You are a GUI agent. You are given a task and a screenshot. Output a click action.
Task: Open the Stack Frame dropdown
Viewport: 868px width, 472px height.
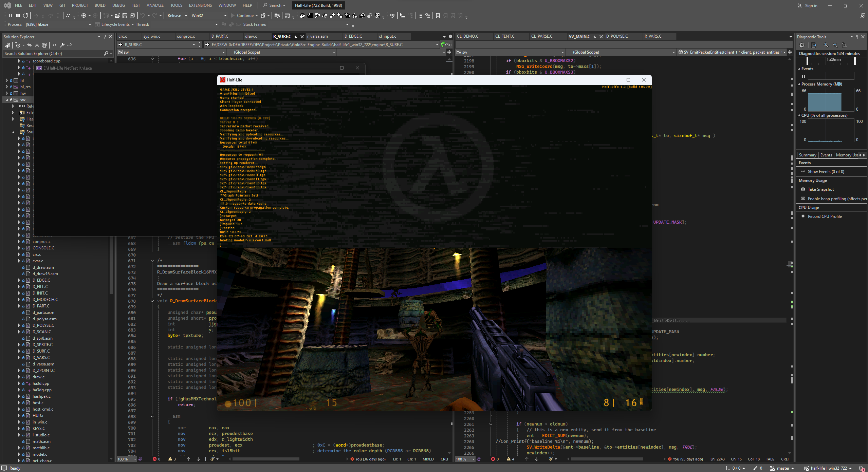[x=308, y=24]
